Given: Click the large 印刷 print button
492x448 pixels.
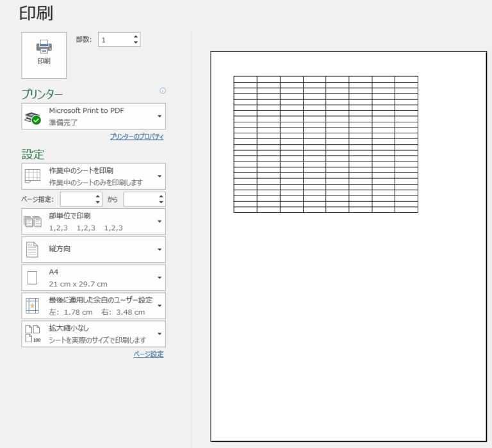Looking at the screenshot, I should pos(44,51).
